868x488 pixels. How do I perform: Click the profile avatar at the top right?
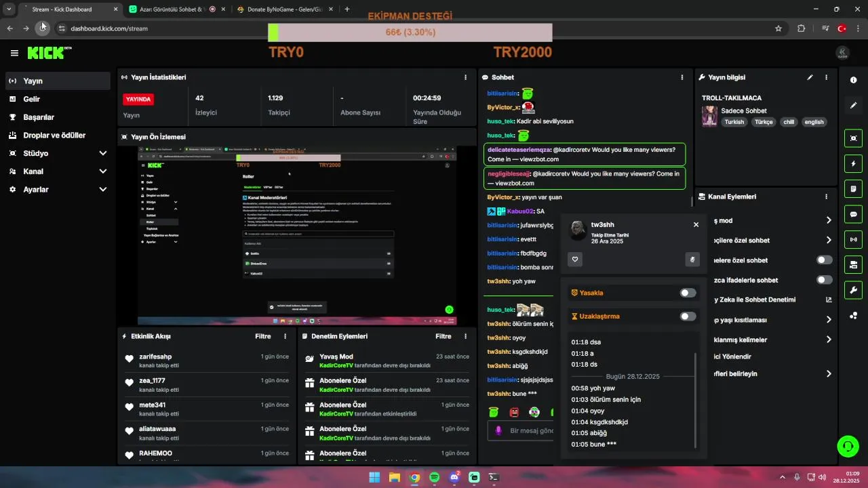(842, 53)
